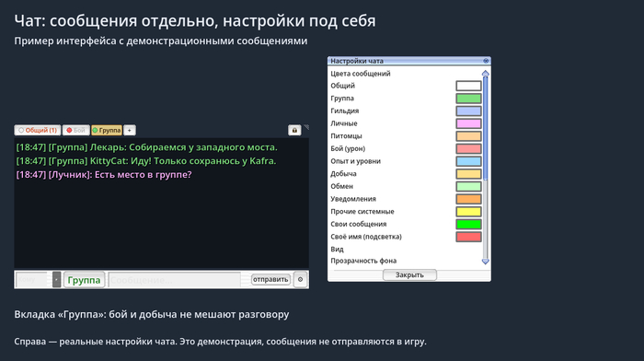Click the Гильдия label in settings
The width and height of the screenshot is (644, 361).
pyautogui.click(x=345, y=111)
